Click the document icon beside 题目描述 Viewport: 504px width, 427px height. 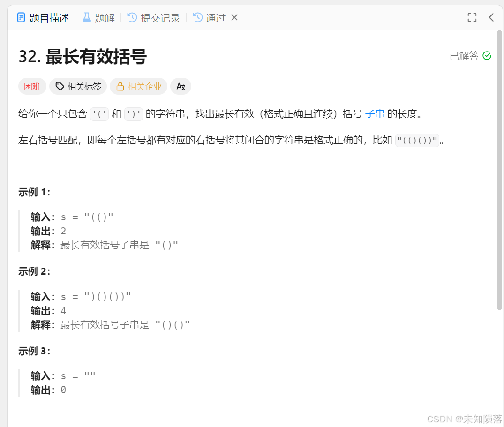pyautogui.click(x=21, y=18)
